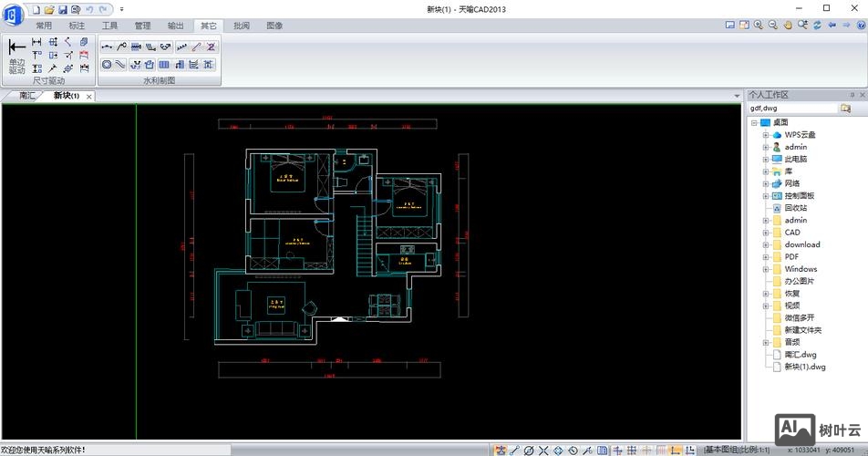Click the zoom in magnifier icon

coord(759,26)
